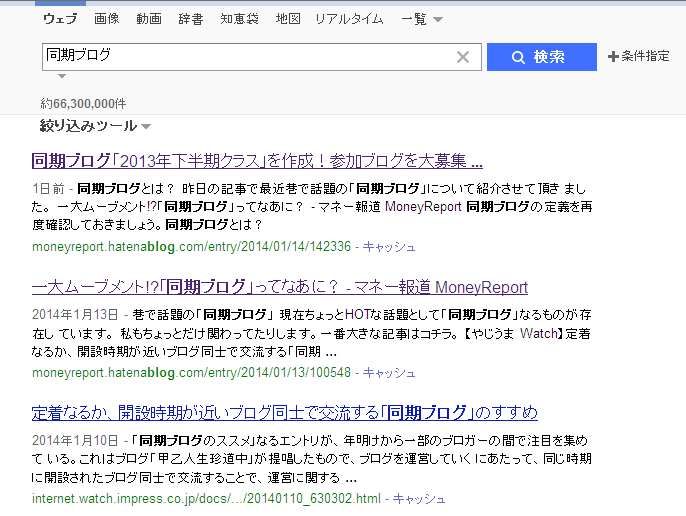686x516 pixels.
Task: Switch to the 画像 tab
Action: click(x=107, y=19)
